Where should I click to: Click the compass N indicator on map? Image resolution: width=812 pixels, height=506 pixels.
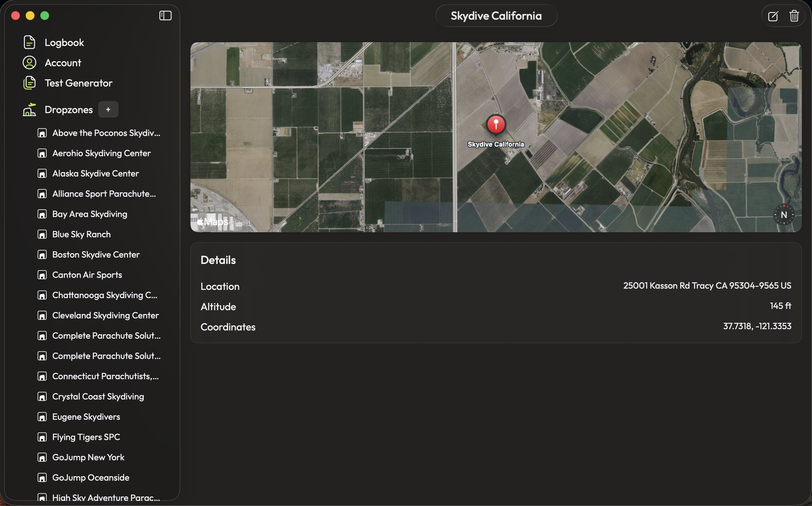783,215
